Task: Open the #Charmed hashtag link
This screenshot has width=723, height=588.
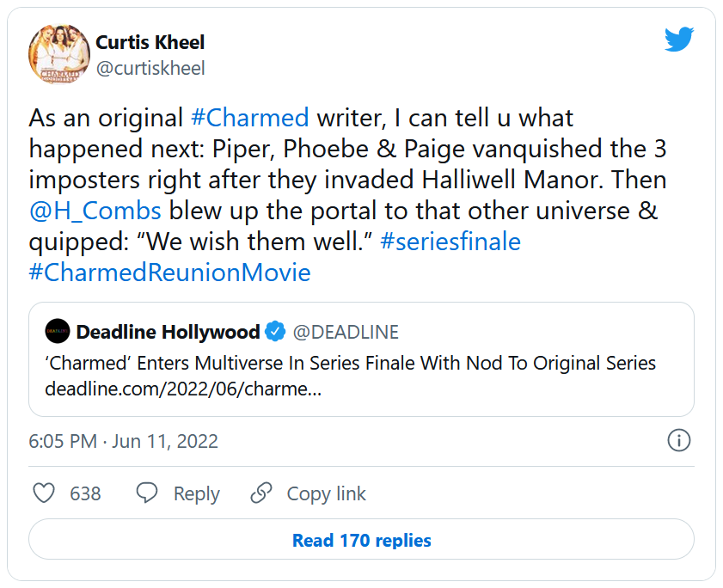Action: coord(249,118)
